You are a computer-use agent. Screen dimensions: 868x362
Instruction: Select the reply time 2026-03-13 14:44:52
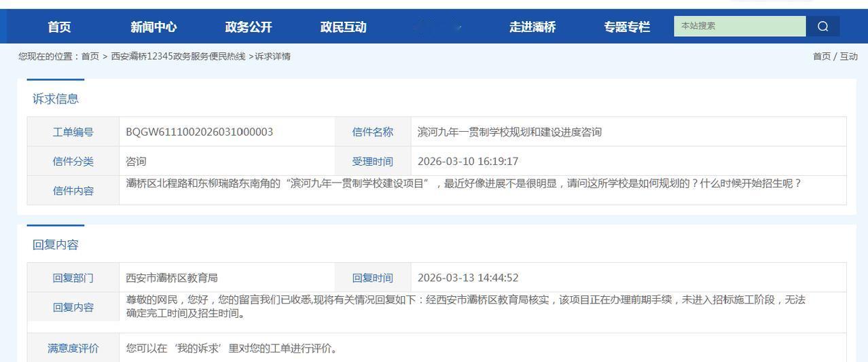tap(468, 278)
